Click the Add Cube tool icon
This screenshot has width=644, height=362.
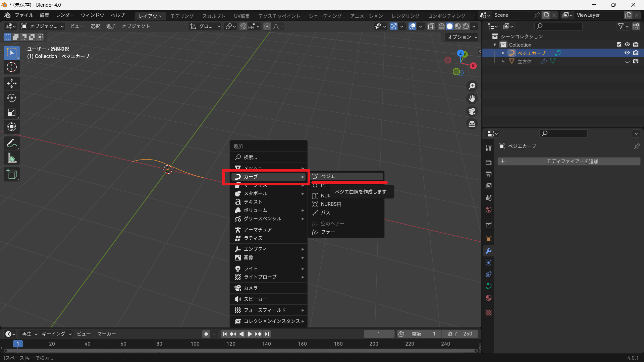12,174
